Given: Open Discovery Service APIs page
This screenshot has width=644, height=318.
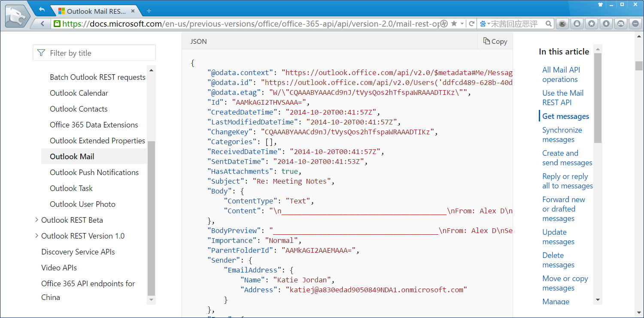Looking at the screenshot, I should (x=78, y=252).
